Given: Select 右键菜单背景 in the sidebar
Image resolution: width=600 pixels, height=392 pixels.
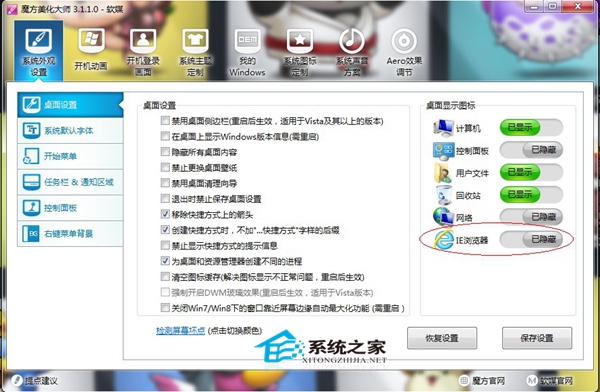Looking at the screenshot, I should pyautogui.click(x=70, y=234).
